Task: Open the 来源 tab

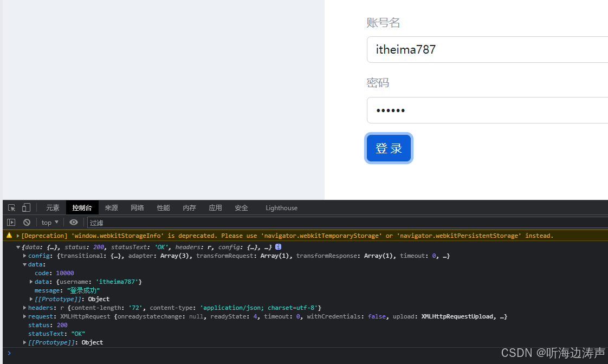Action: (111, 208)
